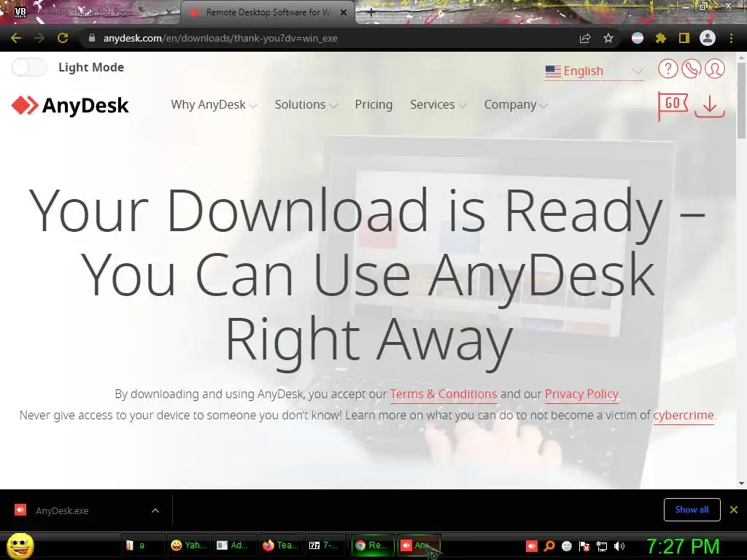Viewport: 747px width, 560px height.
Task: Open the user account icon on AnyDesk page
Action: (715, 69)
